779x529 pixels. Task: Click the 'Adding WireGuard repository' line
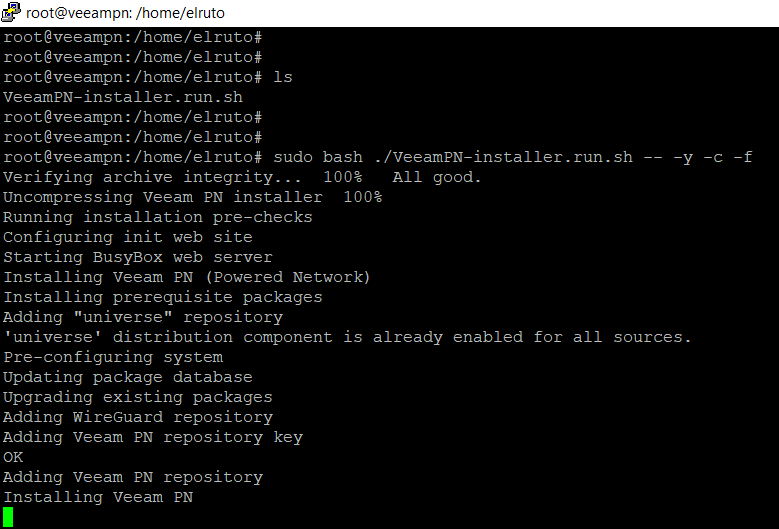(138, 417)
